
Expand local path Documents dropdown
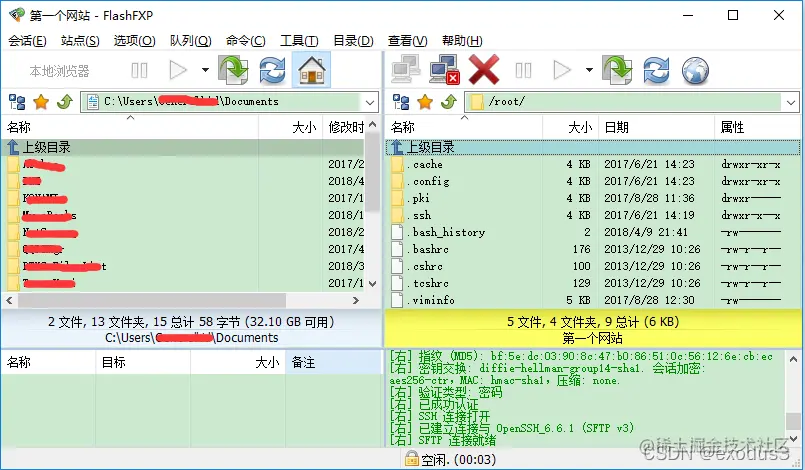(x=370, y=102)
